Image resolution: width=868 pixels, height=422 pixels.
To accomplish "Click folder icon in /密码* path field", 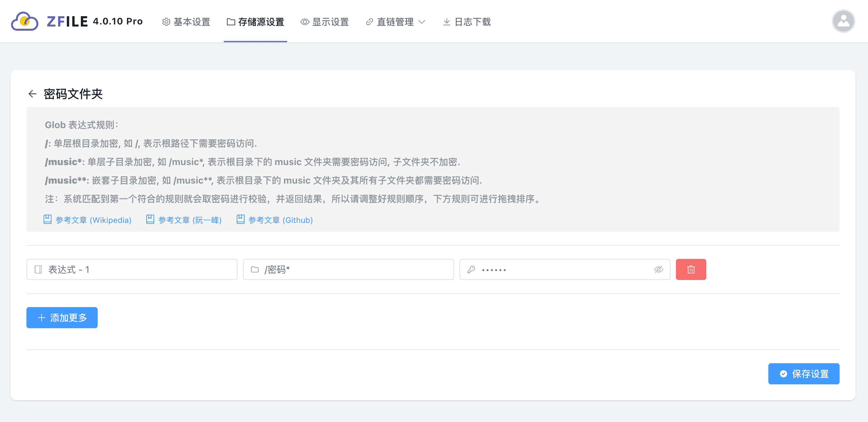I will click(255, 269).
